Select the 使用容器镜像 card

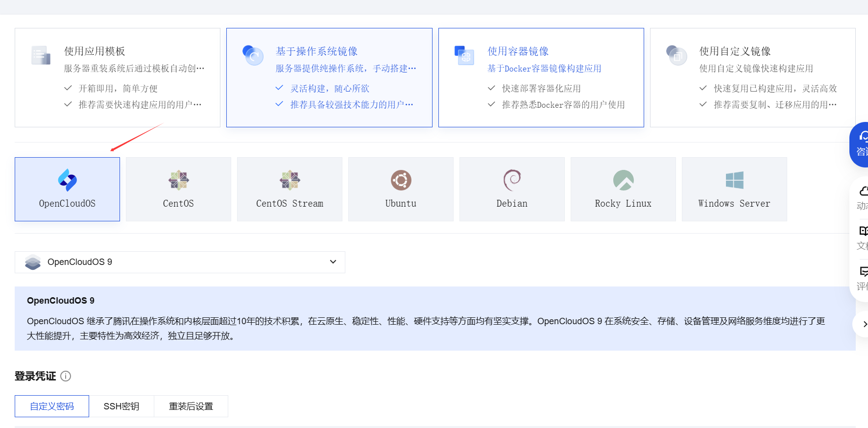(541, 77)
